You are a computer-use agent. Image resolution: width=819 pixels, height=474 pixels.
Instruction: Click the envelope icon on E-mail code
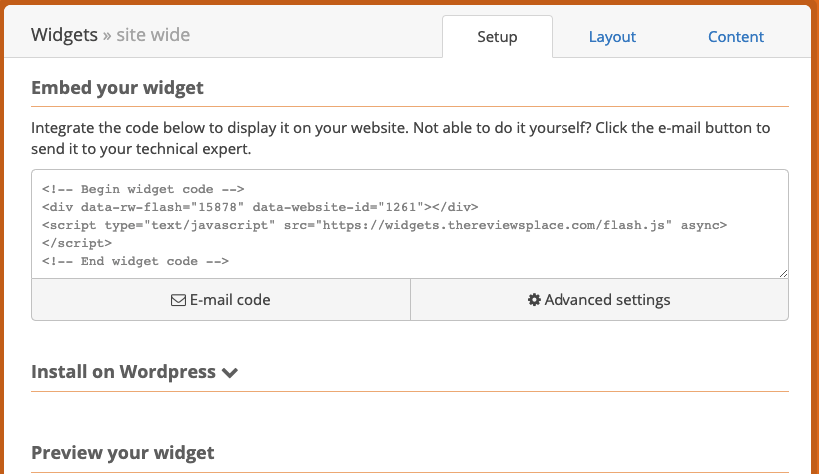coord(178,300)
